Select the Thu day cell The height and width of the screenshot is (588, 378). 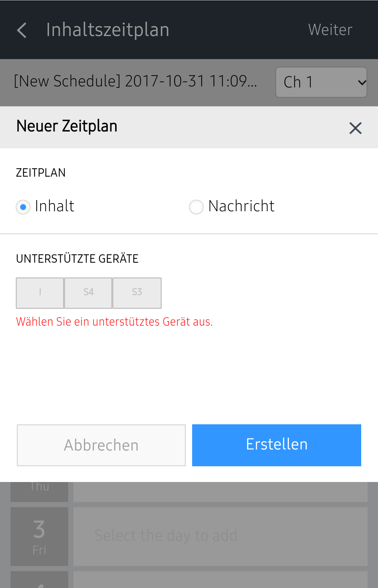point(39,490)
